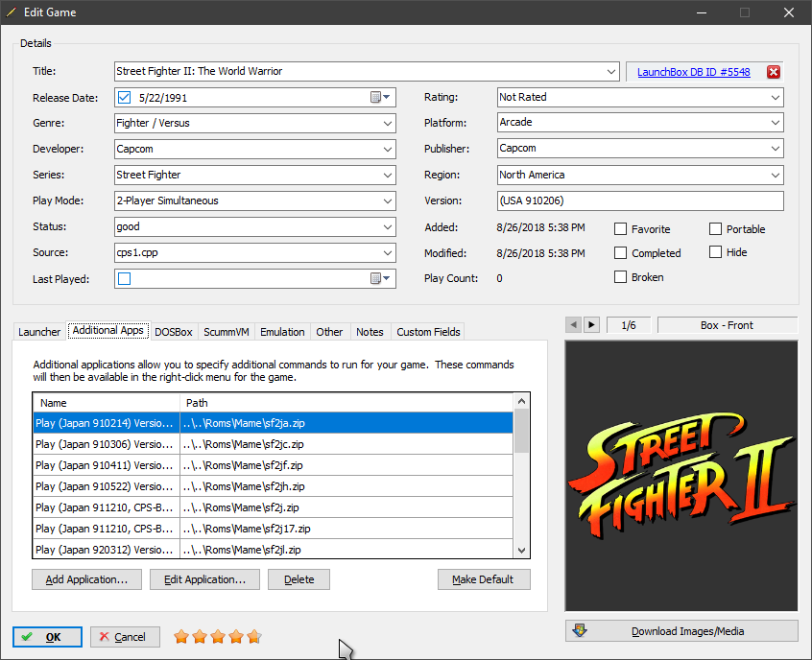This screenshot has height=660, width=812.
Task: Set rating to one star
Action: pos(181,637)
